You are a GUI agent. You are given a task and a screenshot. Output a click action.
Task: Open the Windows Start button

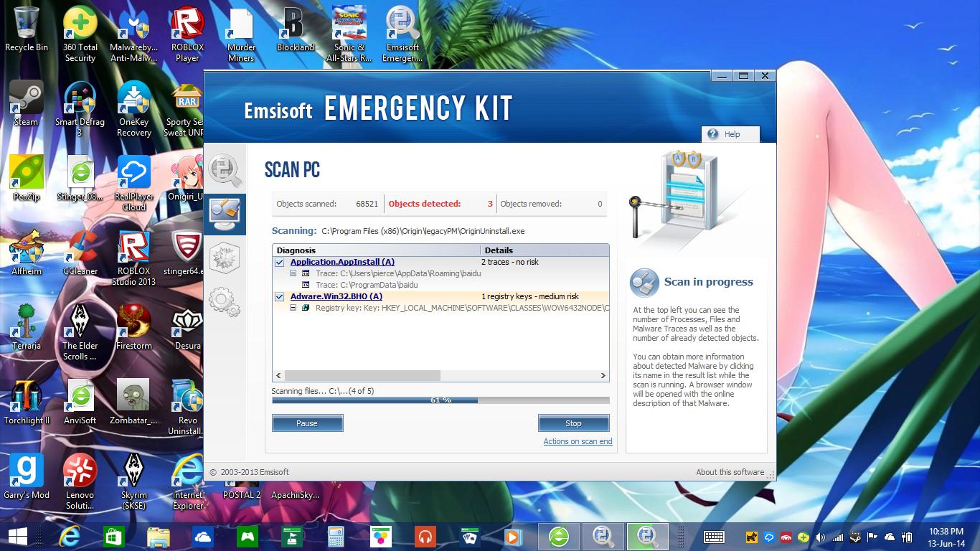(17, 536)
